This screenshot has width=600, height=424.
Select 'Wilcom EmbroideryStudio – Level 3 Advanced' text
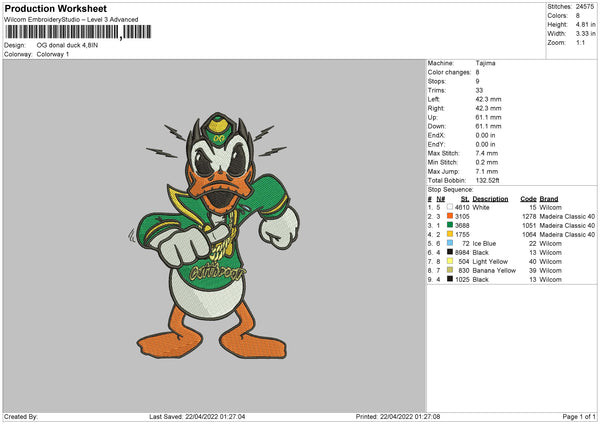click(x=71, y=20)
